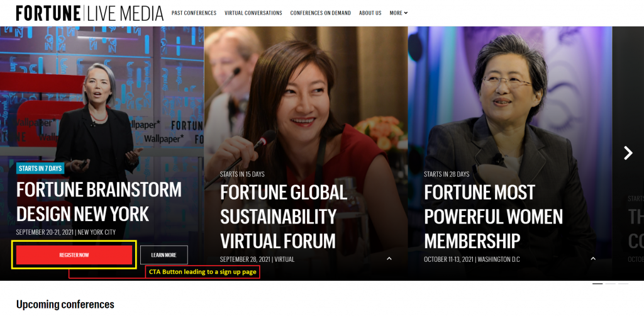Viewport: 644px width, 316px height.
Task: Open Fortune Brainstorm Design New York title
Action: [99, 201]
